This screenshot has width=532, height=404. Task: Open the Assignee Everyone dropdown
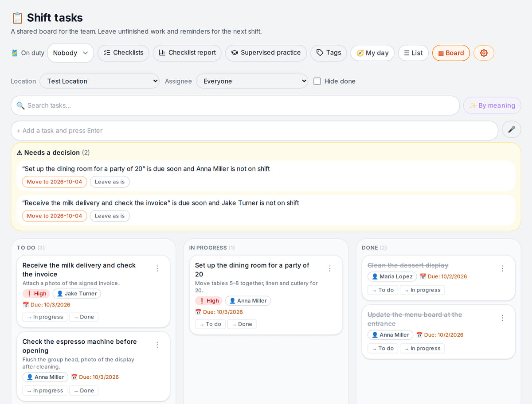pos(252,81)
